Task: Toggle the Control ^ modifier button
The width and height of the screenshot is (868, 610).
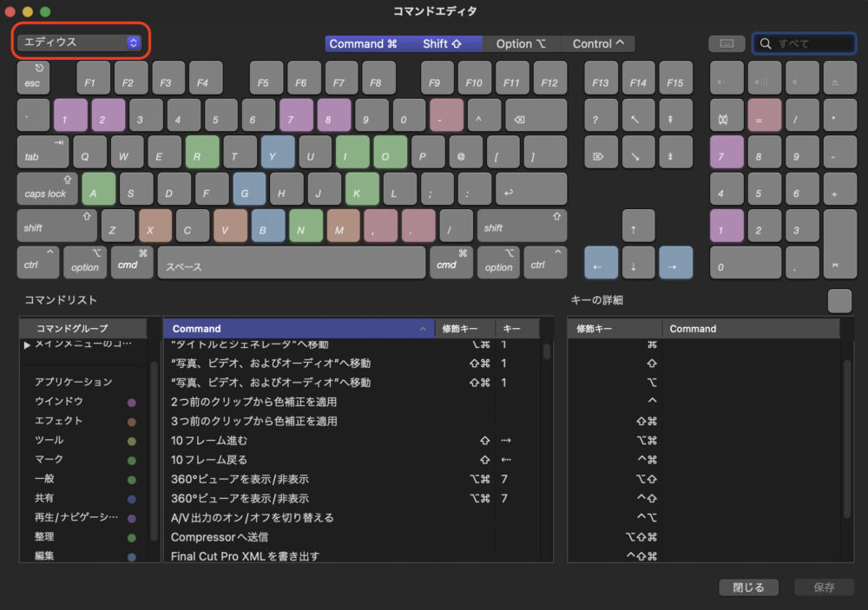Action: (598, 43)
